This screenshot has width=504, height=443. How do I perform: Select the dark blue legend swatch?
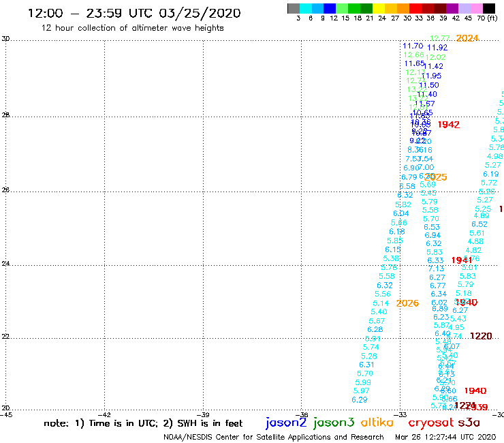(330, 8)
